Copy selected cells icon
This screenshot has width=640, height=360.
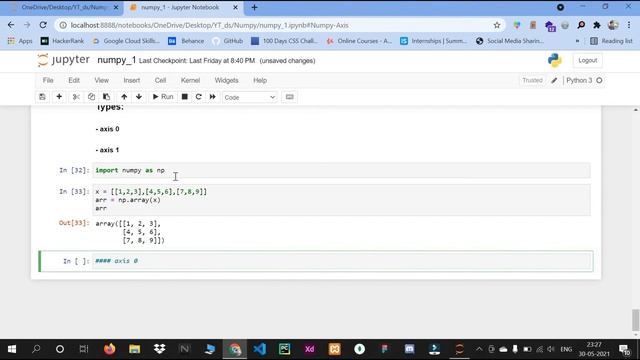pos(91,97)
